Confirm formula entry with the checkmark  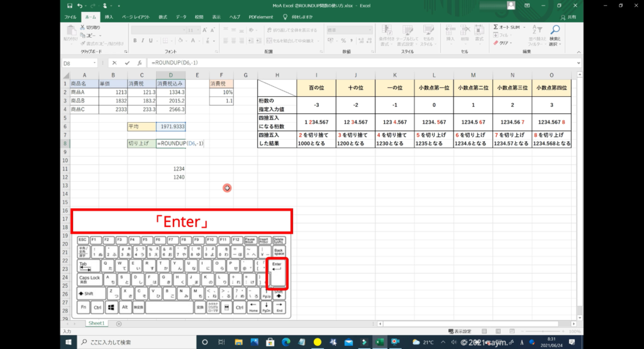click(x=127, y=63)
